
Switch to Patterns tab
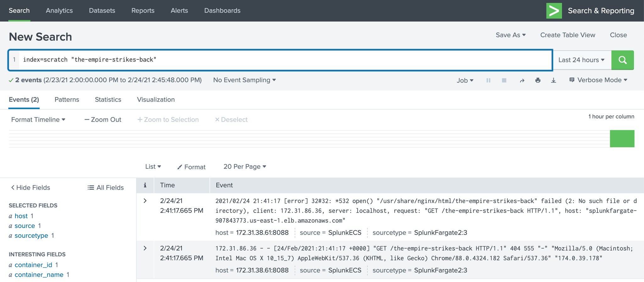pos(67,100)
